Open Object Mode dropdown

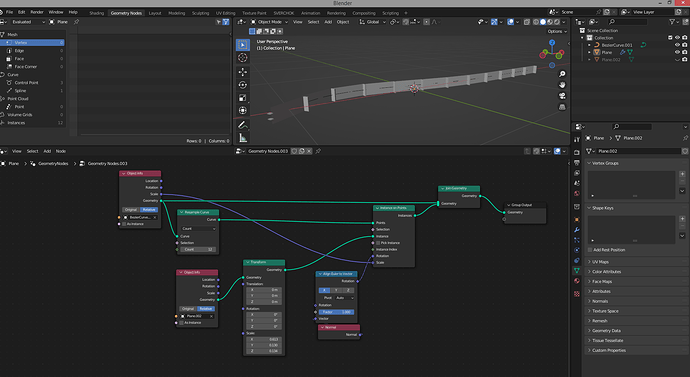tap(269, 22)
